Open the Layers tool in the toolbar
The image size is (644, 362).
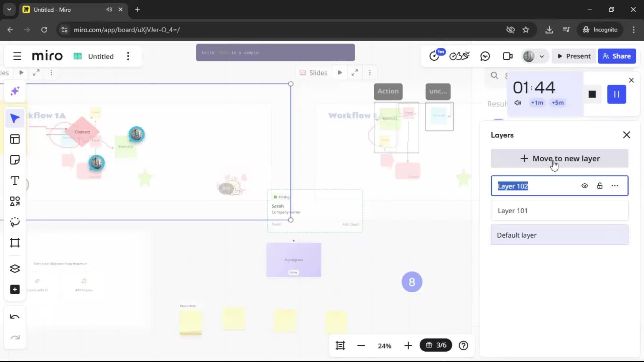click(x=15, y=268)
